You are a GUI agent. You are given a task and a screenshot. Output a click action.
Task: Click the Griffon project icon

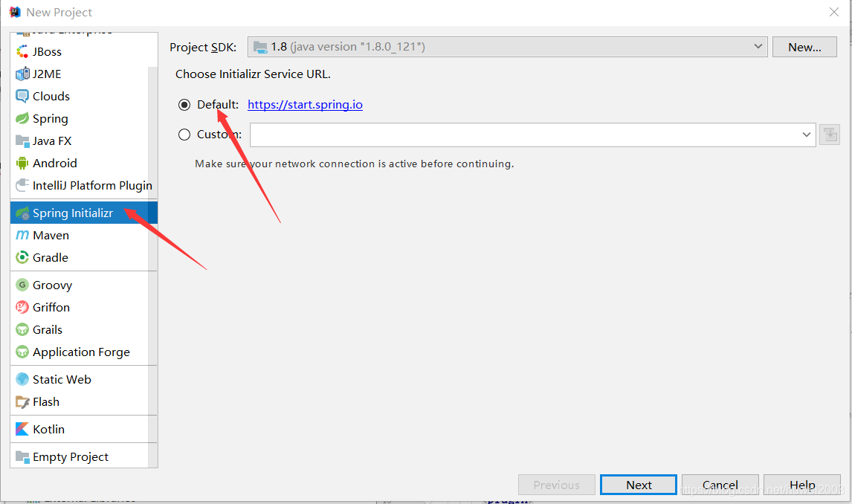pos(22,308)
